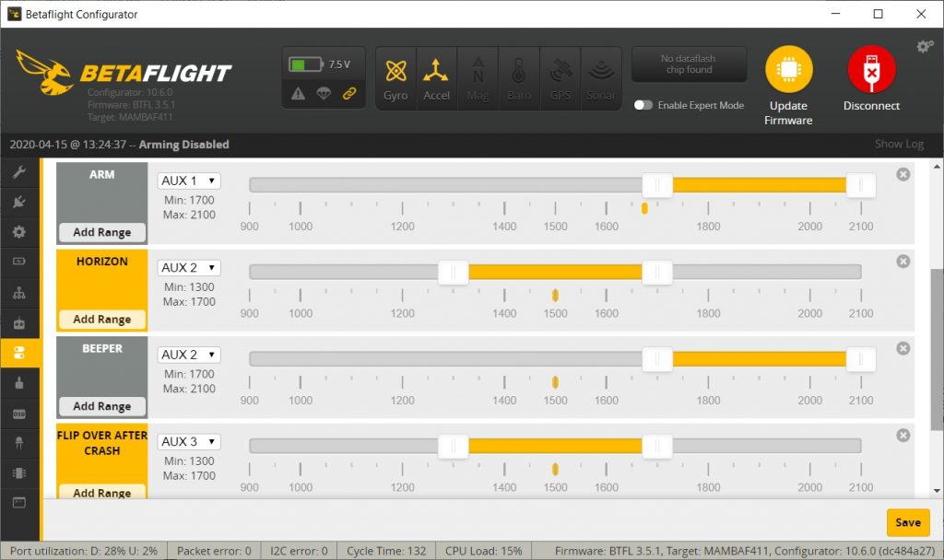
Task: Click the arming disabled warning triangle icon
Action: click(298, 94)
